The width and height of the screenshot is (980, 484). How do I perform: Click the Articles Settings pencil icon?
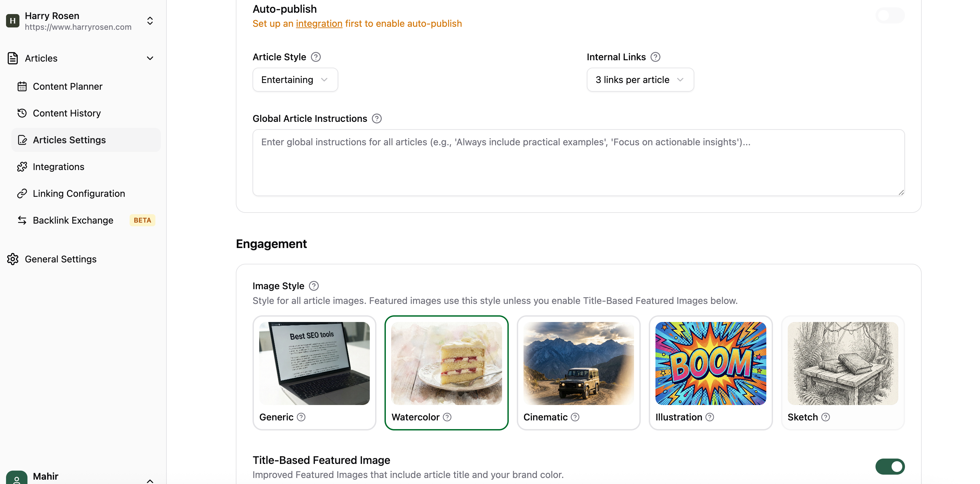pyautogui.click(x=22, y=140)
